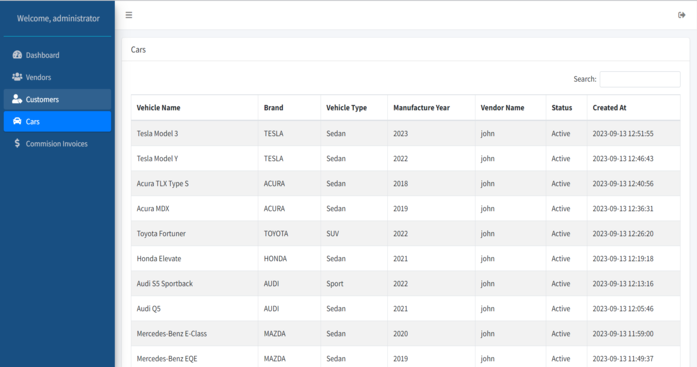Go to the Vendors page
The width and height of the screenshot is (697, 367).
(57, 77)
